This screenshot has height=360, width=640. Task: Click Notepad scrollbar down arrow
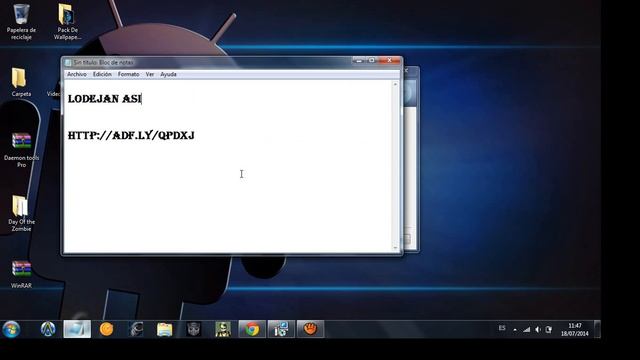click(395, 248)
